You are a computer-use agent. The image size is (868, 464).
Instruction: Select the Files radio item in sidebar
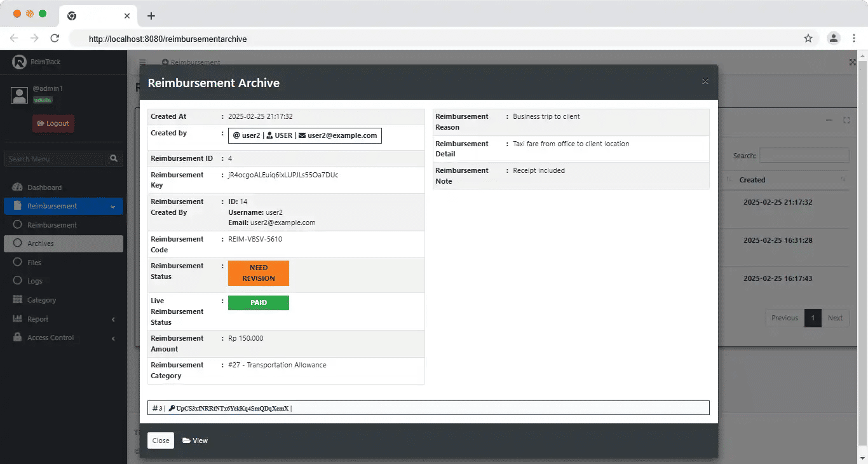click(18, 263)
